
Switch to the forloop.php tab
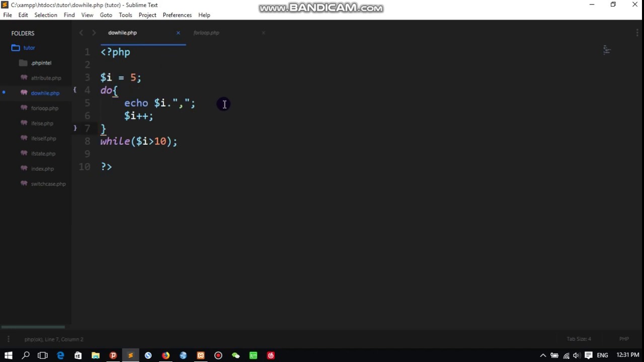pos(206,33)
